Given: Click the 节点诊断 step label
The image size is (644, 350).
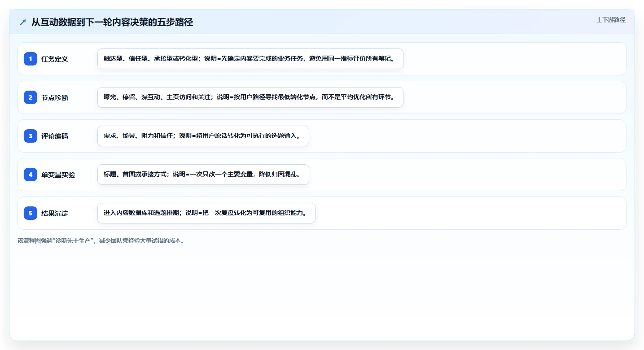Looking at the screenshot, I should click(55, 98).
